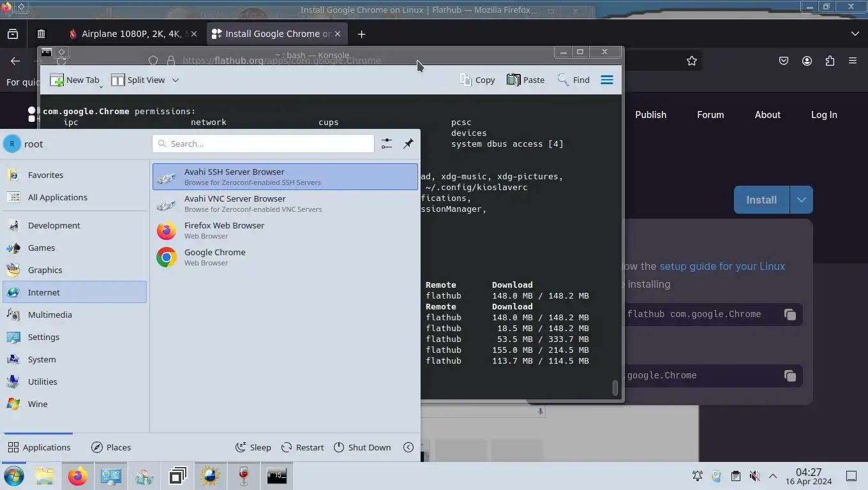Click the Restart button
868x490 pixels.
(x=303, y=447)
